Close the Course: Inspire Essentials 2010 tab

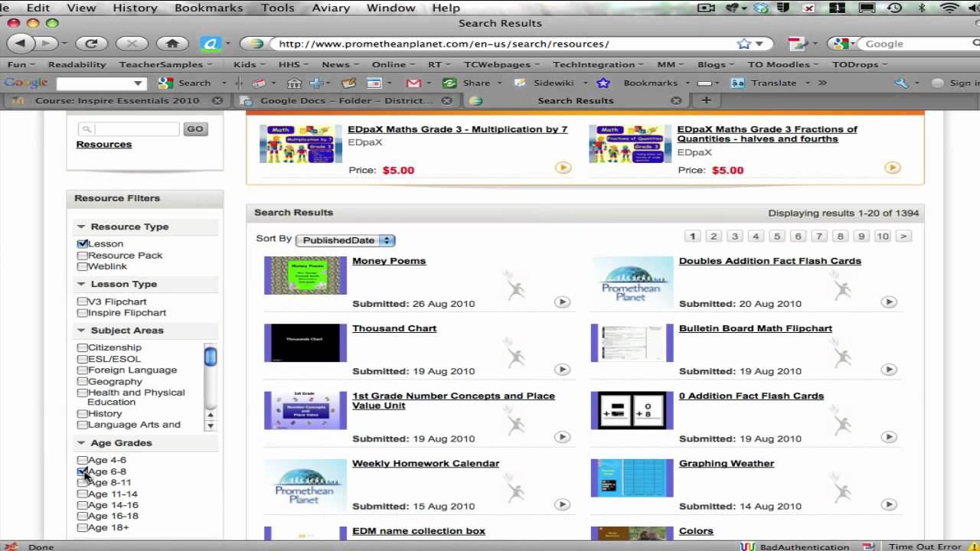tap(217, 100)
